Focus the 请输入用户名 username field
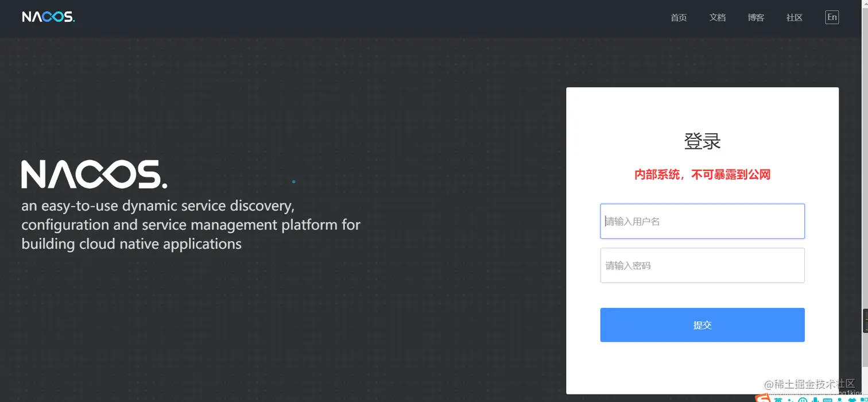The height and width of the screenshot is (402, 868). [702, 221]
